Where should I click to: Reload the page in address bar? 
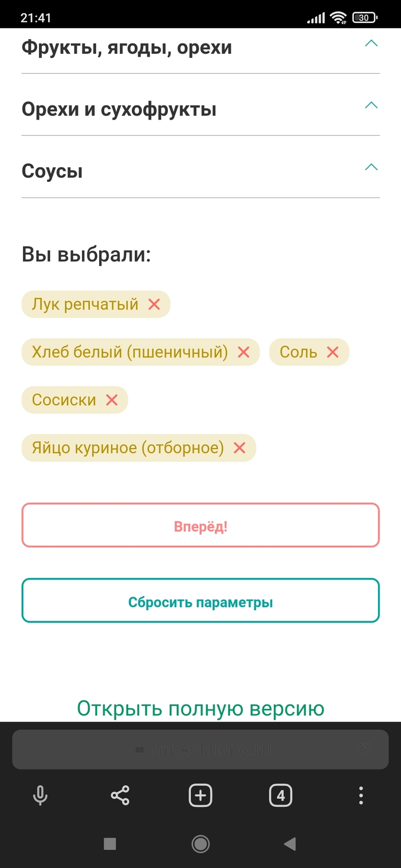(363, 748)
